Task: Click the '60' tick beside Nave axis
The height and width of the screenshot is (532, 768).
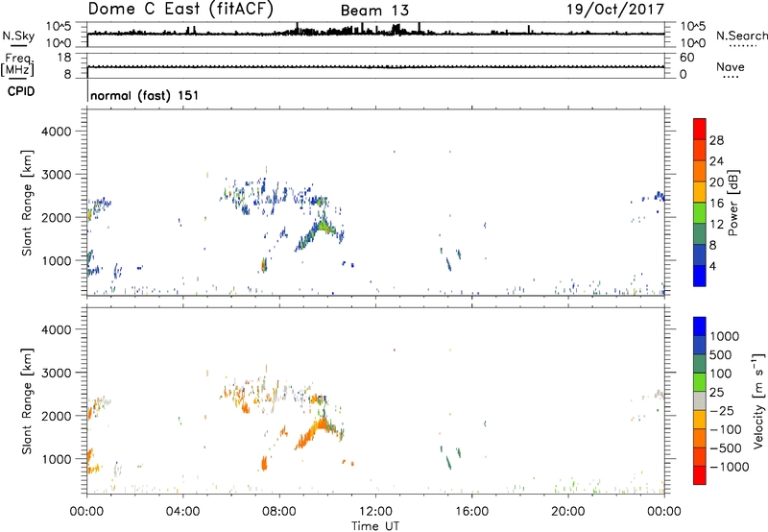Action: 687,58
